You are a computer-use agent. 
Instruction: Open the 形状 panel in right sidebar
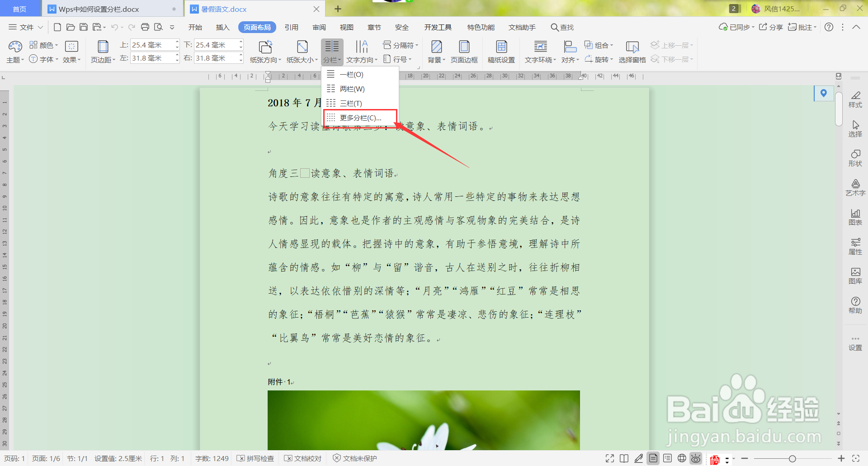(856, 158)
